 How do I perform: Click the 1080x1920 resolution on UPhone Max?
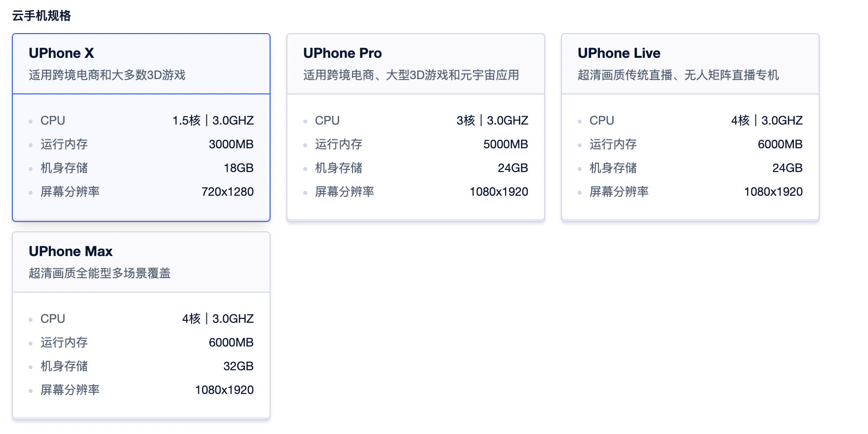pos(224,390)
